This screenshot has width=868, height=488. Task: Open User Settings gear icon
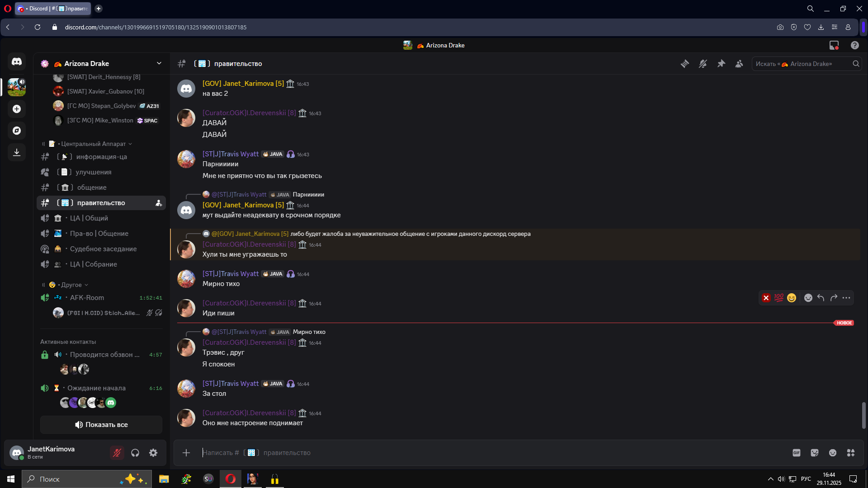pyautogui.click(x=153, y=453)
